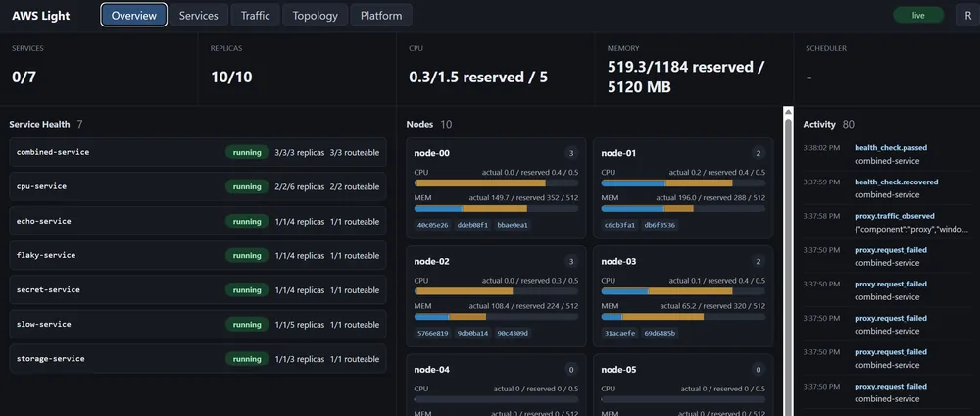Open the node-00 card title
This screenshot has height=416, width=980.
coord(431,153)
